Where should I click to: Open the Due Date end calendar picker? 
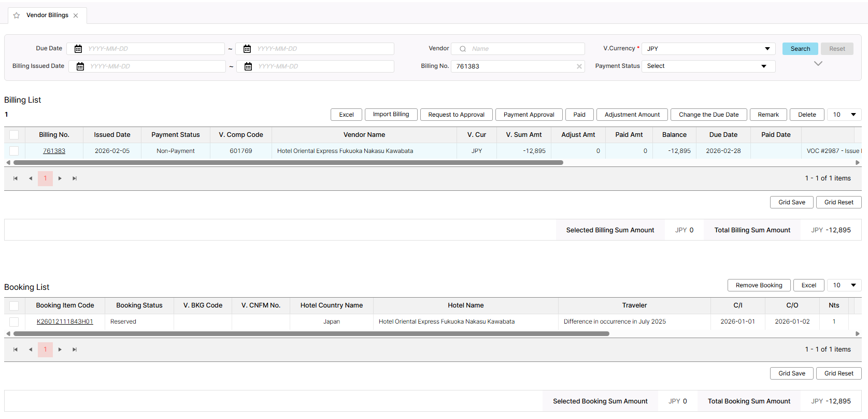(x=247, y=49)
